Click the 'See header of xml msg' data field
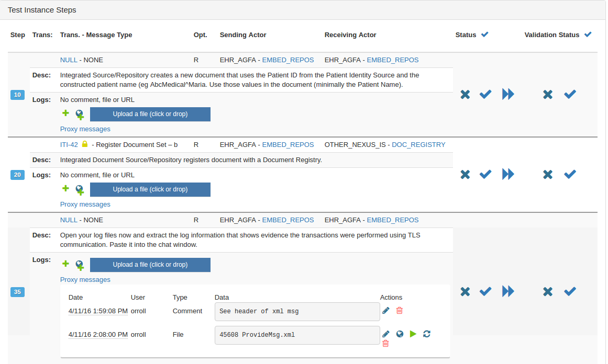 (297, 311)
